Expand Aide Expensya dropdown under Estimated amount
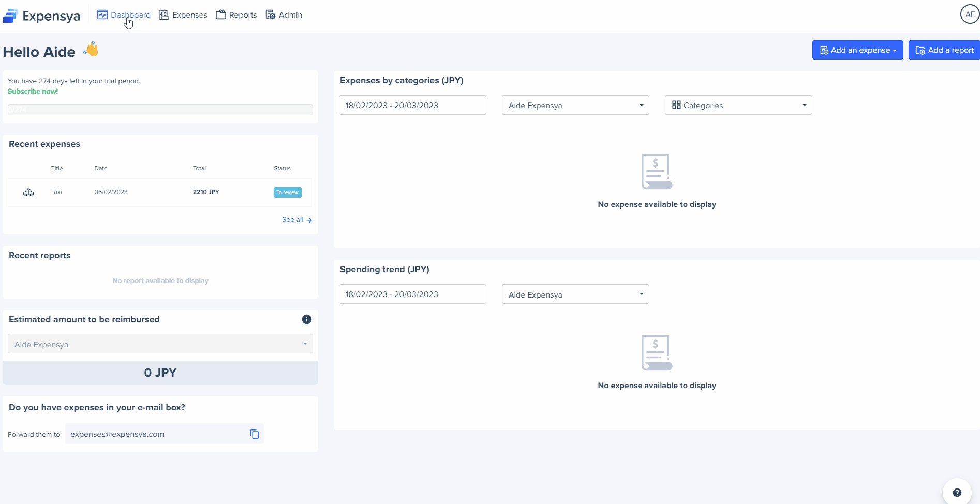The height and width of the screenshot is (504, 980). click(x=160, y=344)
